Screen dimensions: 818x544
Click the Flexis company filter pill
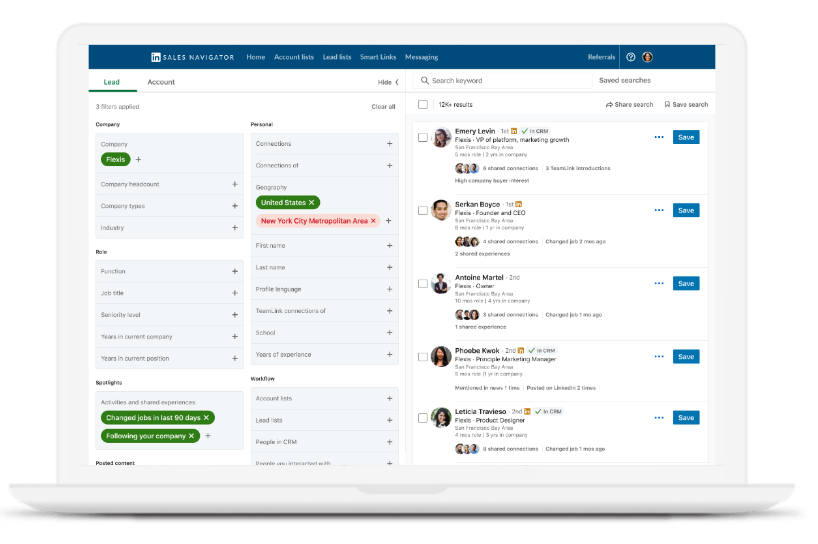[116, 160]
